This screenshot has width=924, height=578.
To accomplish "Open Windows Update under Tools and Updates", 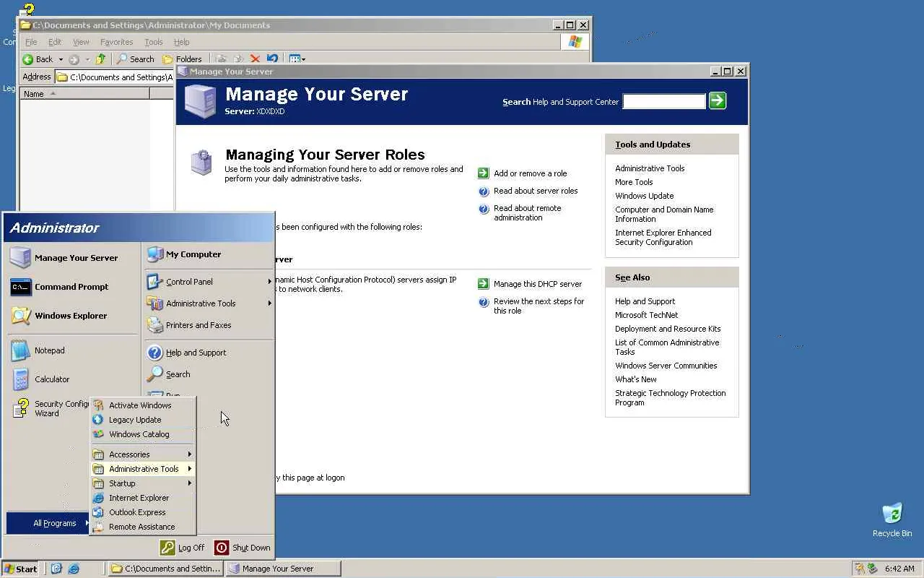I will tap(644, 196).
